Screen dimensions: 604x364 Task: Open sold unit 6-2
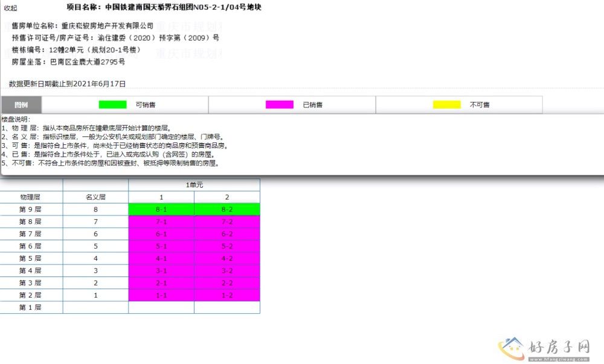pos(227,234)
